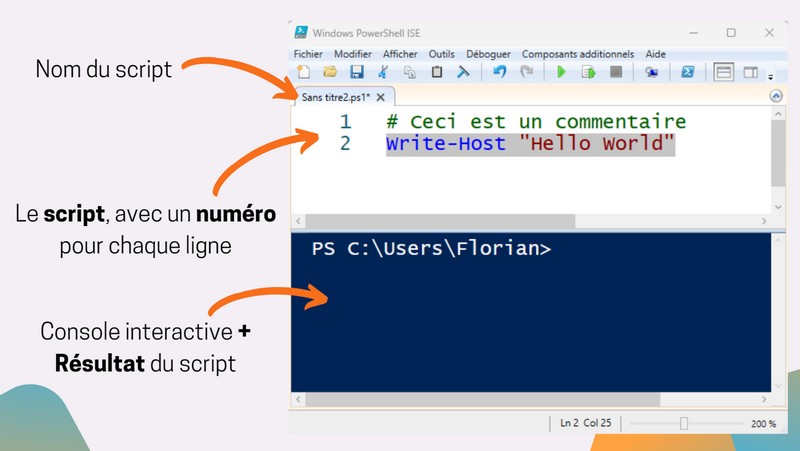Viewport: 800px width, 451px height.
Task: Click line number 1 in the gutter
Action: [x=346, y=121]
